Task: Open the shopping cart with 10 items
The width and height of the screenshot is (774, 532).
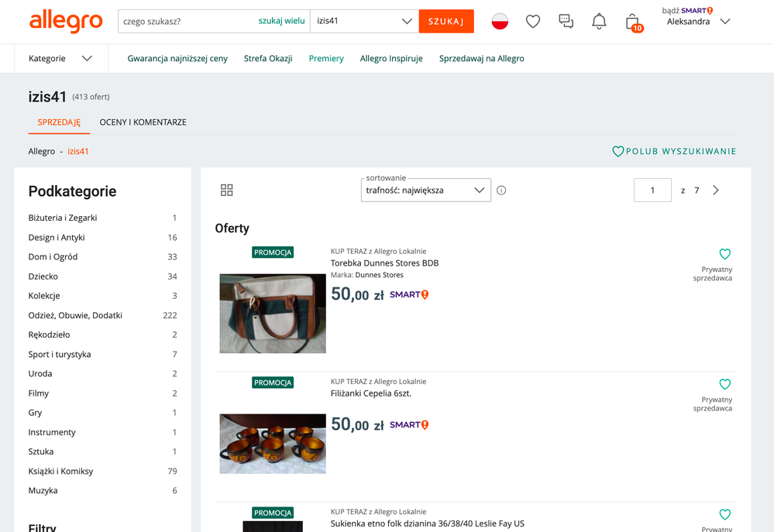Action: 633,22
